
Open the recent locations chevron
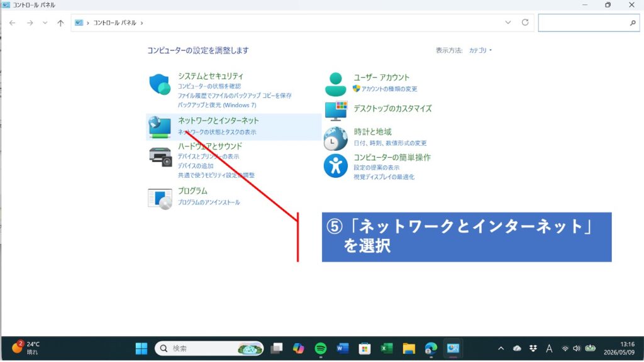(45, 23)
